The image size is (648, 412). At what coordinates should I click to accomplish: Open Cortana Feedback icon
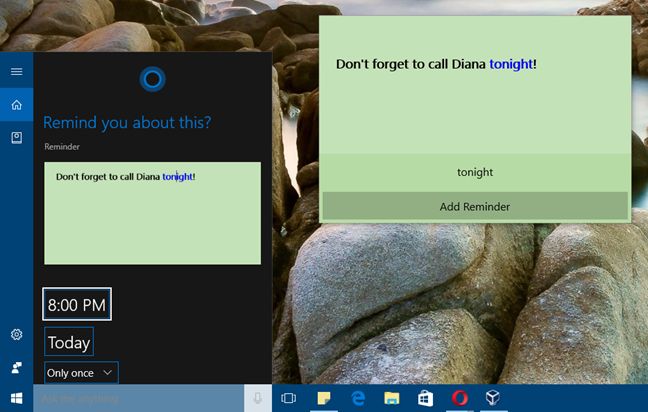(x=17, y=367)
